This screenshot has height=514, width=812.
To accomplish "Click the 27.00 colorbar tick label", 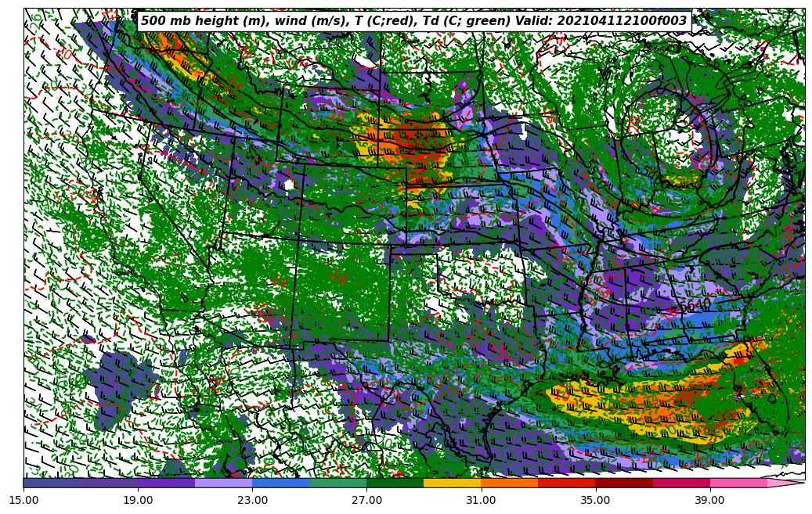I will click(366, 498).
